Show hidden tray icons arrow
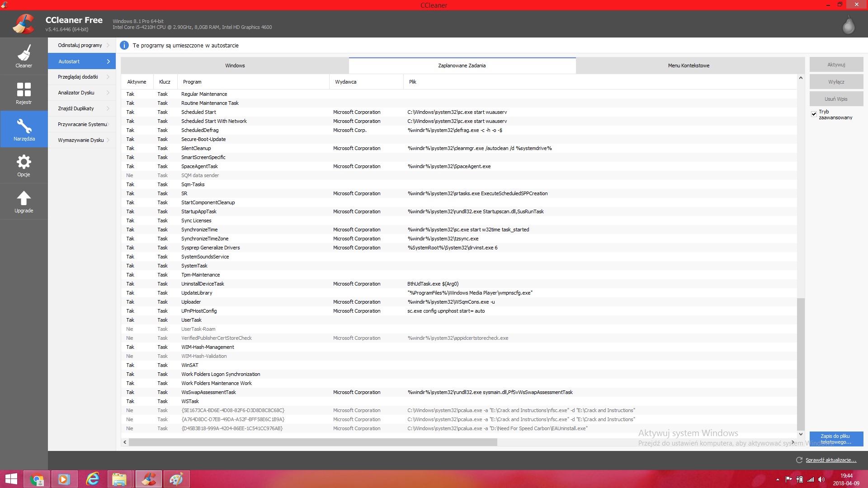The width and height of the screenshot is (868, 488). pyautogui.click(x=778, y=479)
